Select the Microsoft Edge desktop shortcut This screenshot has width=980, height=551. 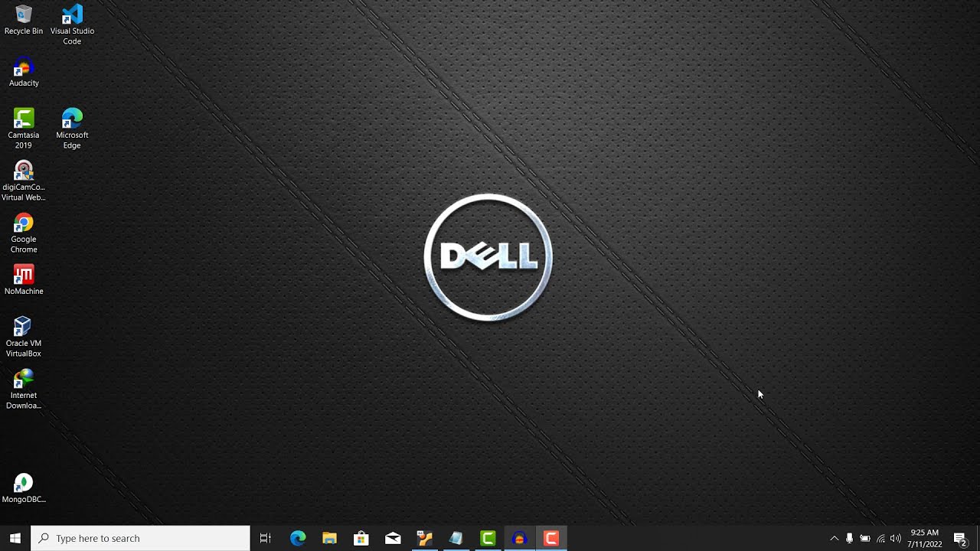tap(72, 129)
